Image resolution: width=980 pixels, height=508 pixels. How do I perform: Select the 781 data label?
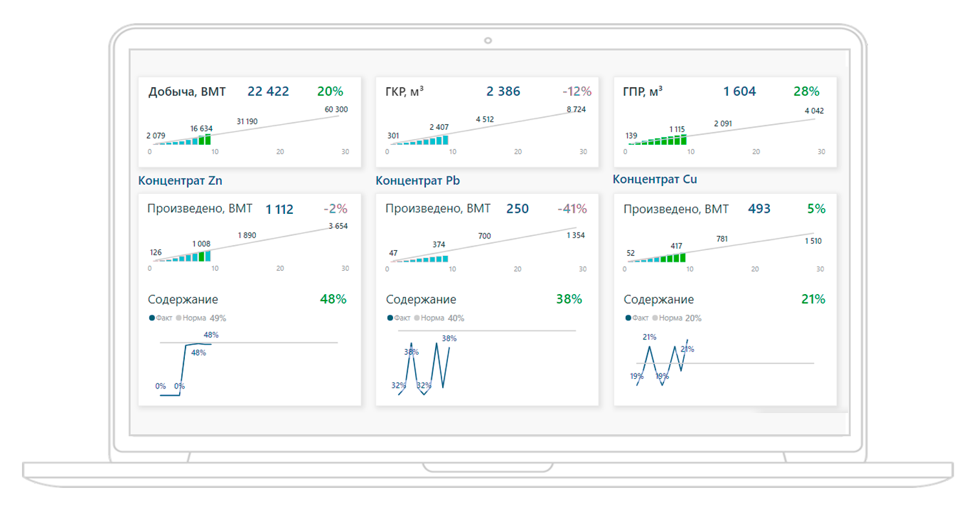coord(722,239)
